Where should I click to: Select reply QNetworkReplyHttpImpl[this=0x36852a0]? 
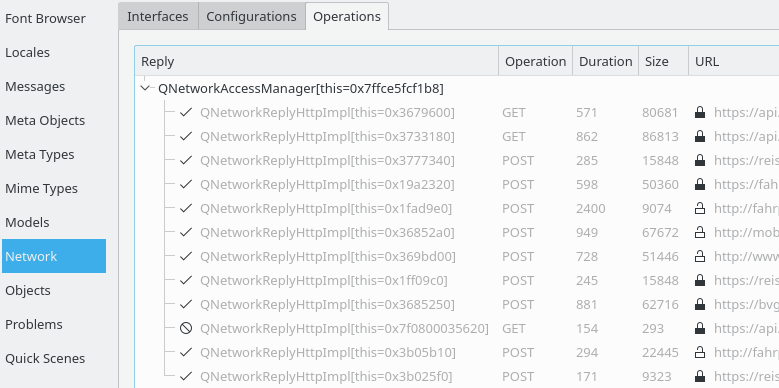pos(327,233)
